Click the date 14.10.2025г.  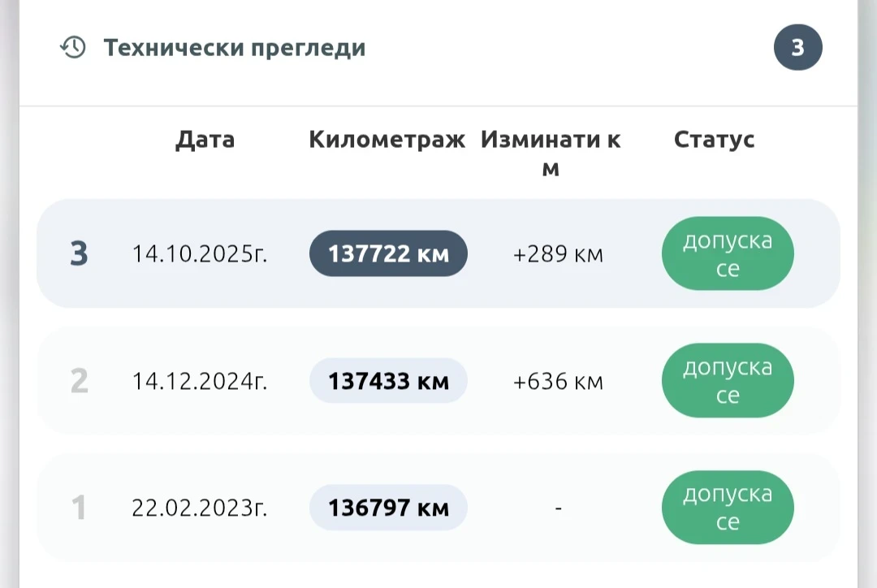(x=200, y=254)
